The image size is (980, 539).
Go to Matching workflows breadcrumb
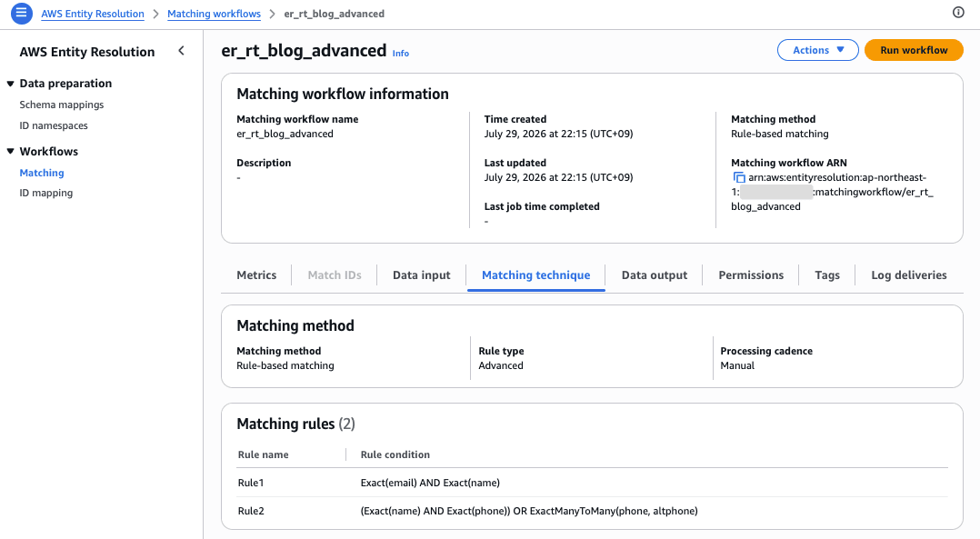(214, 14)
